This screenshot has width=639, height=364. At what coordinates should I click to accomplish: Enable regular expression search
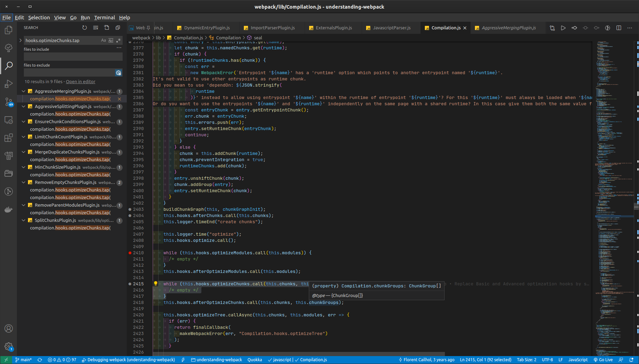tap(118, 40)
